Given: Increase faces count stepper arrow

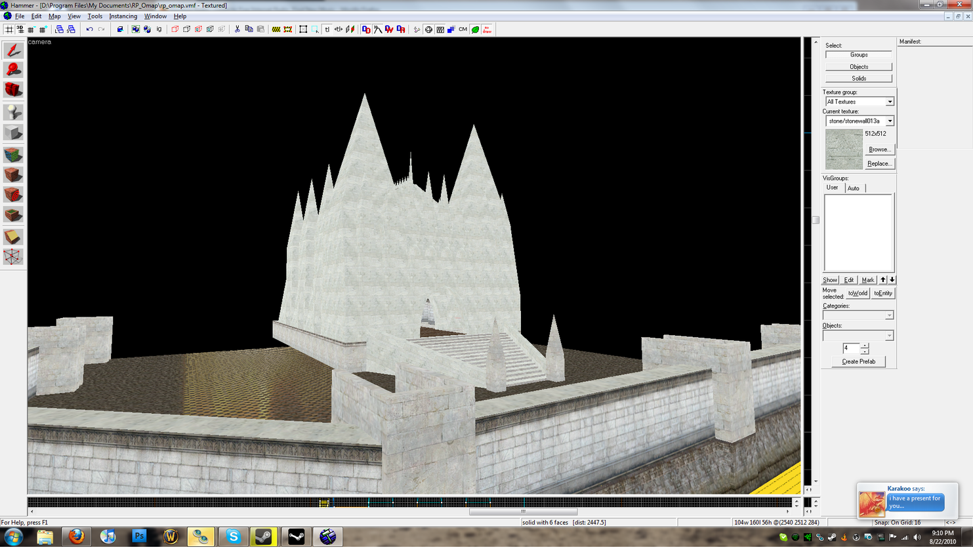Looking at the screenshot, I should point(865,346).
